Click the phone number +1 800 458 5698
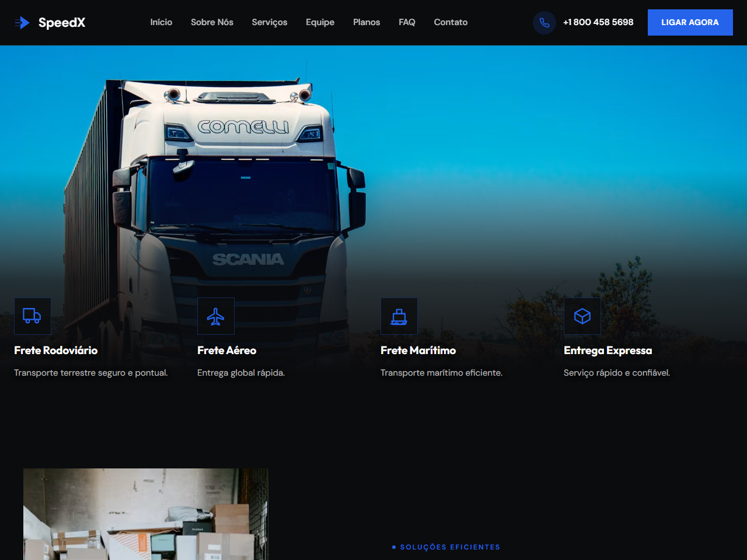This screenshot has width=747, height=560. (598, 22)
